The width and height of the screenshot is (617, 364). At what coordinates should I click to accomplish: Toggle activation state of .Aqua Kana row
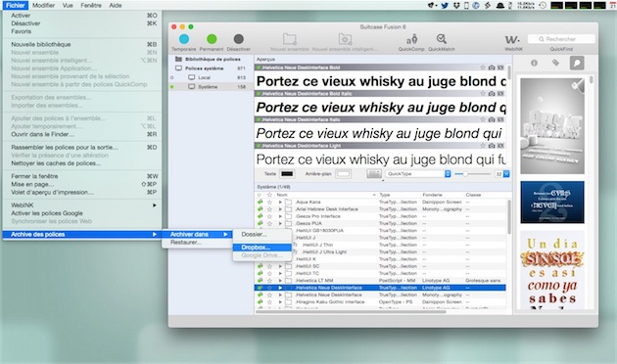pos(260,202)
